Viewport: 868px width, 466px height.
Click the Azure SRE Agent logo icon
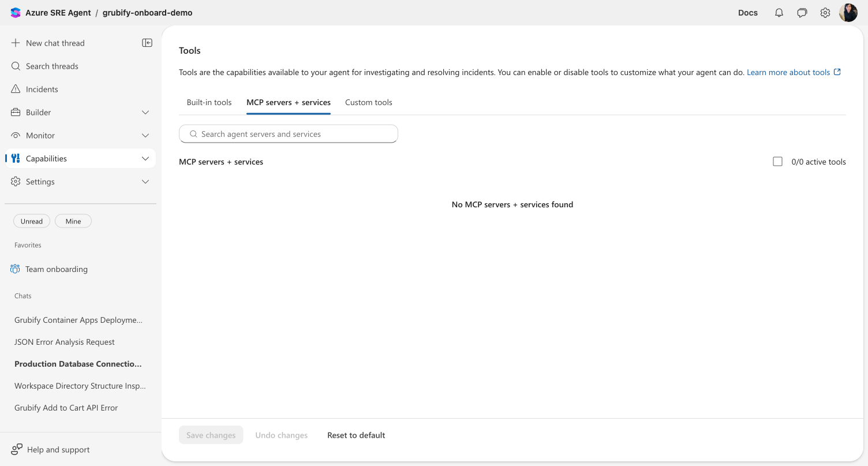click(x=16, y=13)
